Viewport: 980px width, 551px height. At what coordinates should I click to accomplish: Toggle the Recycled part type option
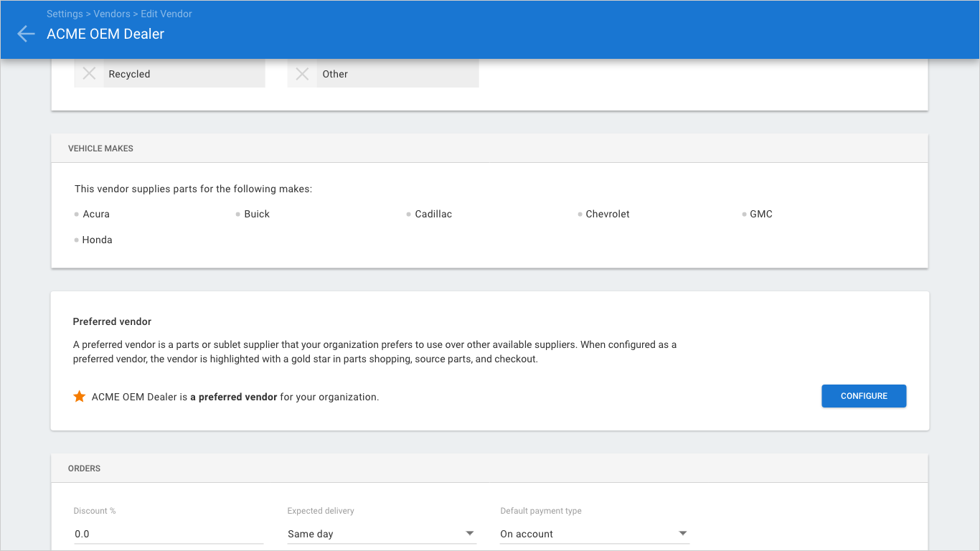pos(169,73)
